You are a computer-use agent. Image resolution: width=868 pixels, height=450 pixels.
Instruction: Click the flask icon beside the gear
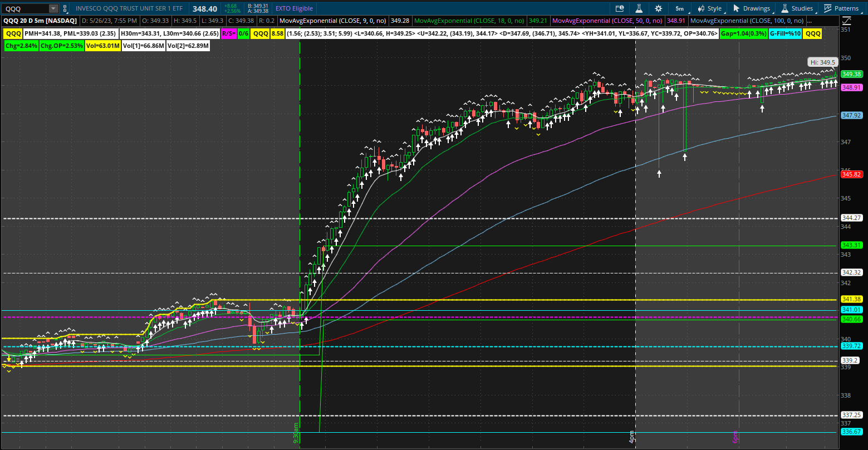[639, 8]
